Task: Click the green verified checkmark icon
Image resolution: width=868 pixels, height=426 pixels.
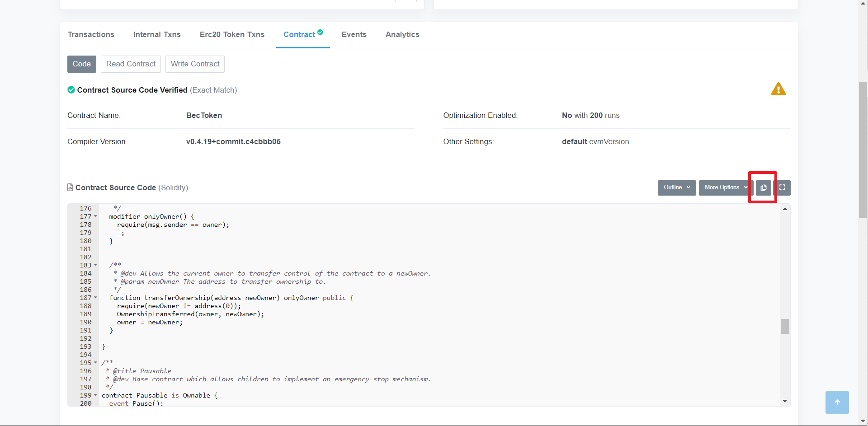Action: tap(71, 90)
